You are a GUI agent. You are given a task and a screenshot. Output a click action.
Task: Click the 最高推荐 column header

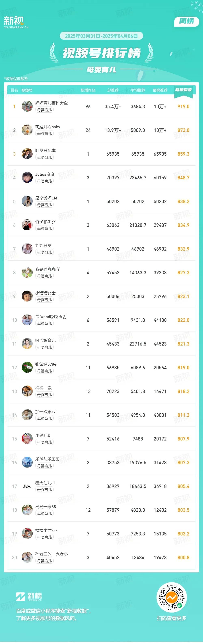pyautogui.click(x=160, y=90)
